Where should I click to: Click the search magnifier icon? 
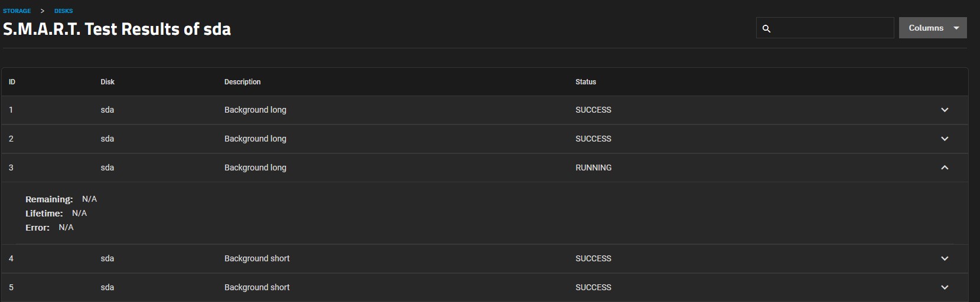(766, 28)
